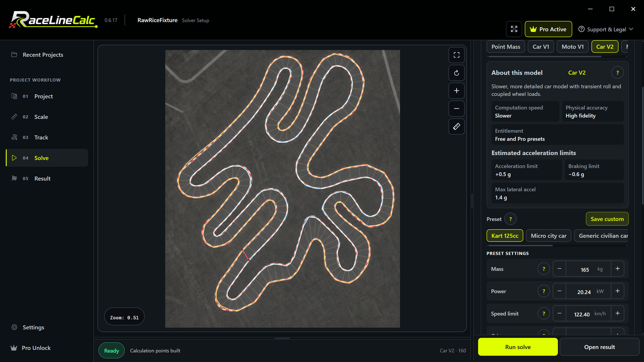Image resolution: width=644 pixels, height=362 pixels.
Task: Select the Moto V1 model tab
Action: [573, 47]
